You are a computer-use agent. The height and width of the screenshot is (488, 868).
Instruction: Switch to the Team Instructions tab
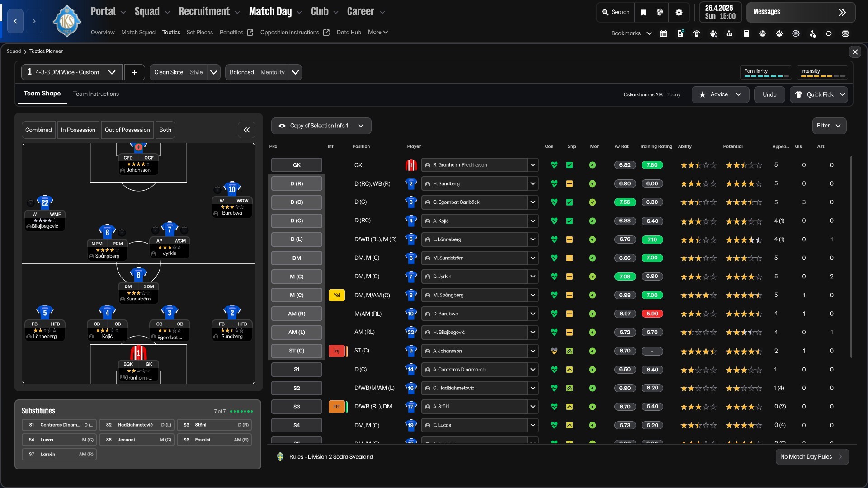point(96,94)
